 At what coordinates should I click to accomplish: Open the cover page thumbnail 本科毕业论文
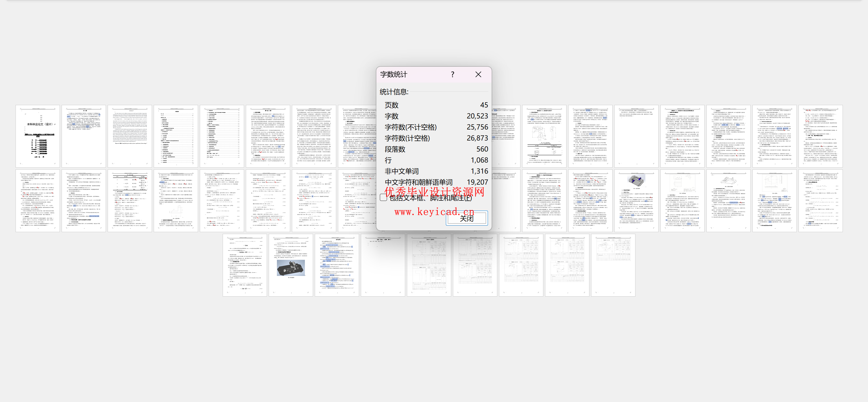click(x=37, y=136)
